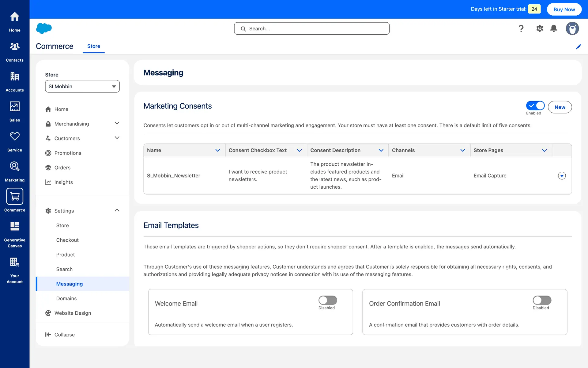Click the New consent button
Viewport: 588px width, 368px height.
point(560,107)
